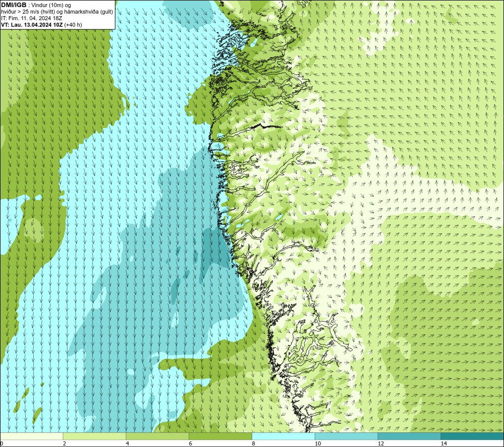Click the medium green 4–6 legend color segment

pyautogui.click(x=157, y=436)
